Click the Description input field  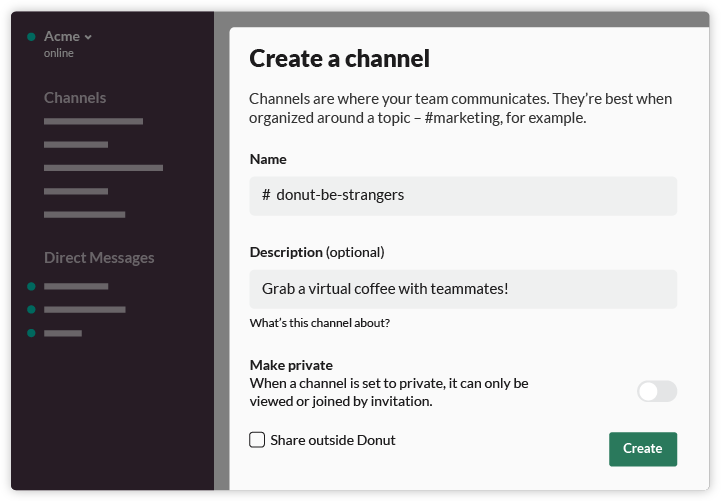point(463,289)
